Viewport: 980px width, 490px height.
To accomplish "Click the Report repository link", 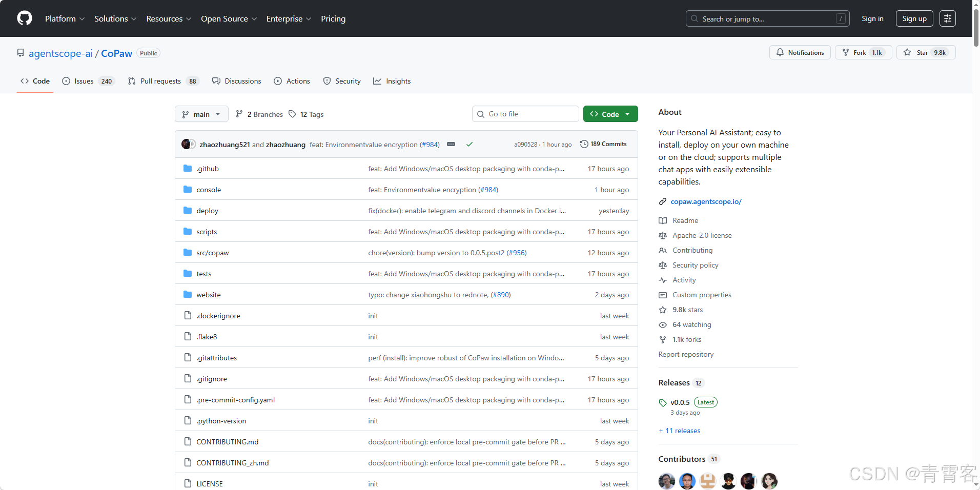I will click(x=686, y=354).
